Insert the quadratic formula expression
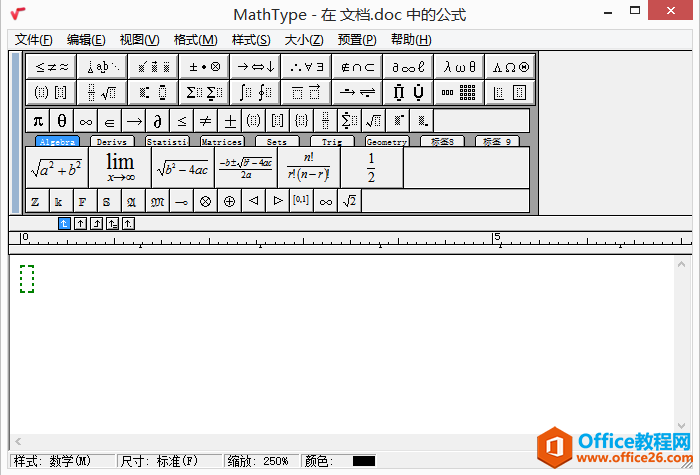 click(246, 167)
